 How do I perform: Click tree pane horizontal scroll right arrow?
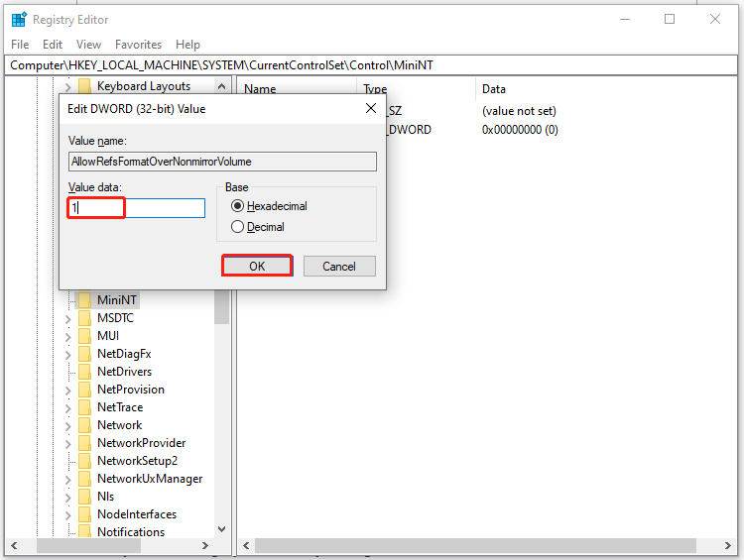click(205, 545)
